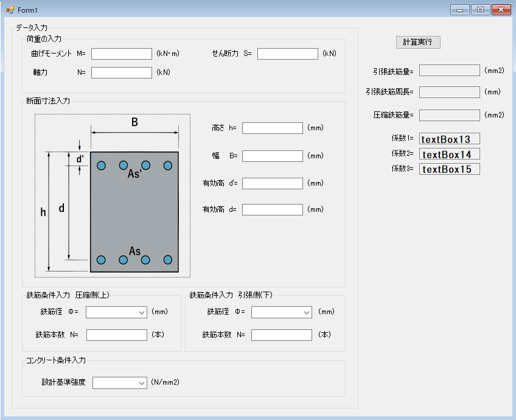
Task: Click the 引張鉄筋周長= label
Action: pyautogui.click(x=389, y=92)
